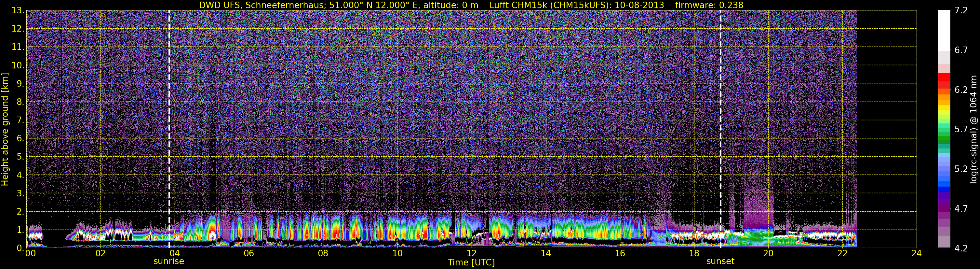Click the '20' time axis tick label
The image size is (980, 269).
(768, 254)
